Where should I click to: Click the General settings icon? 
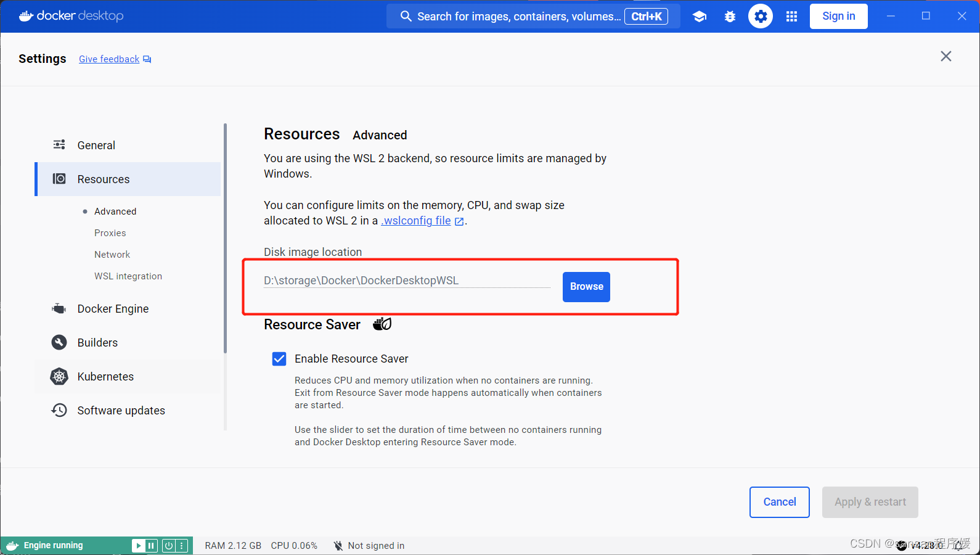[59, 145]
